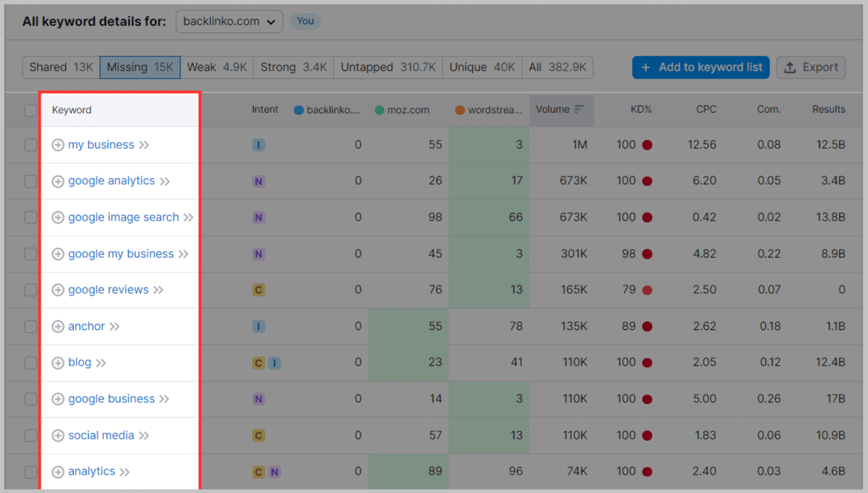Image resolution: width=868 pixels, height=493 pixels.
Task: Switch to the Shared 13K tab
Action: (61, 67)
